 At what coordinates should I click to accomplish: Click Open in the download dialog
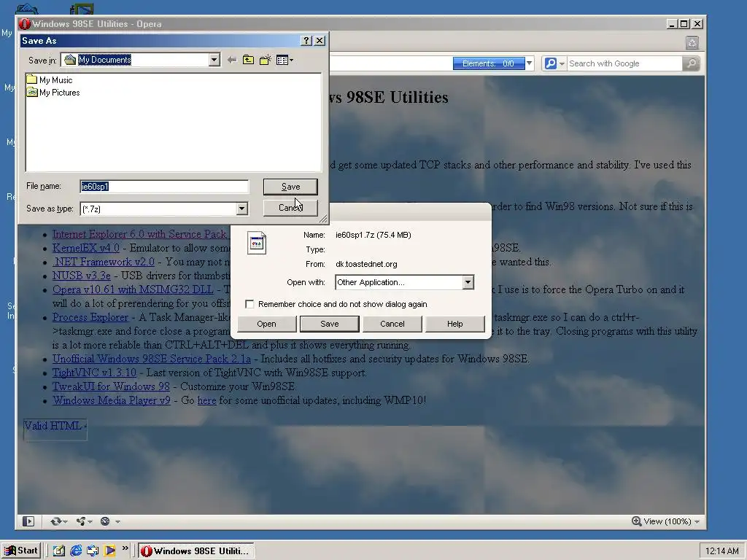point(267,324)
